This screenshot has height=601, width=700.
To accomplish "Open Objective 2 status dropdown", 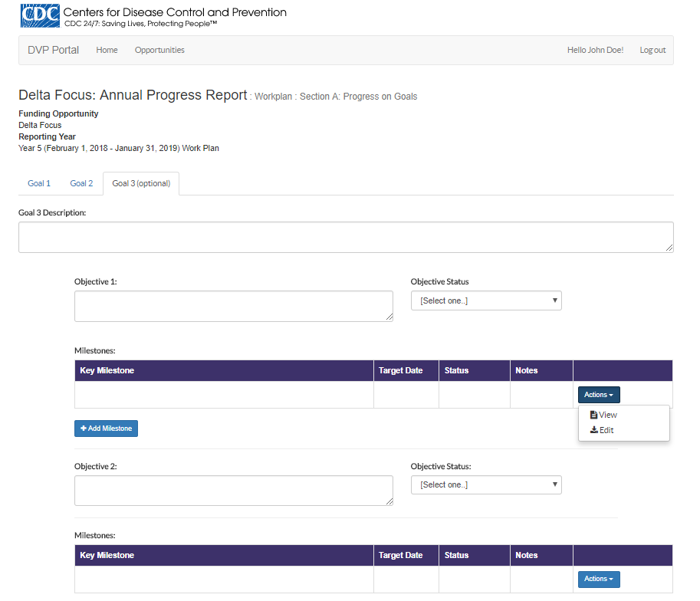I will tap(486, 484).
